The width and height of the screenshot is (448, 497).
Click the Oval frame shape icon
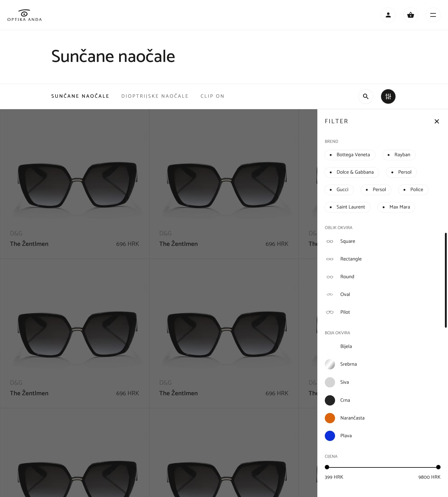tap(330, 295)
